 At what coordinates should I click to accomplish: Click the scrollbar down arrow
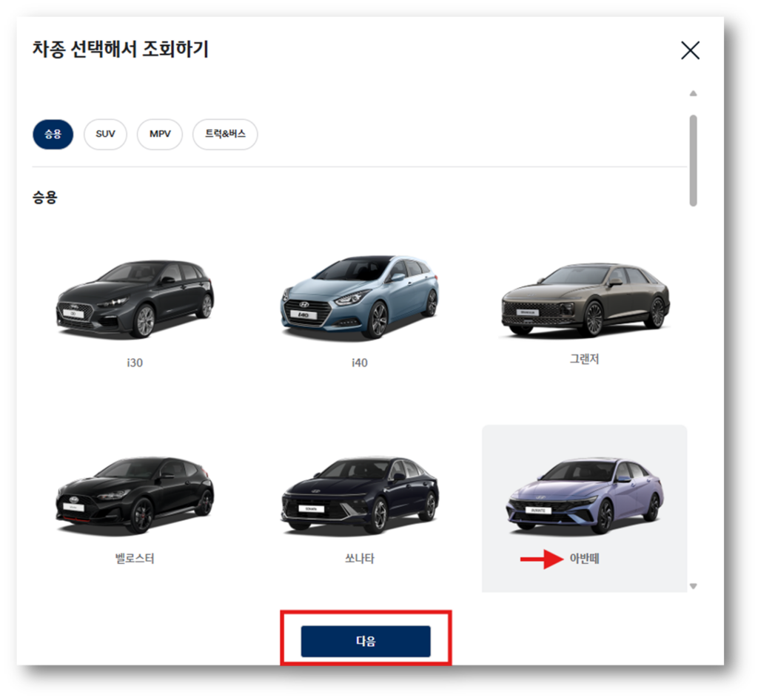(x=694, y=585)
